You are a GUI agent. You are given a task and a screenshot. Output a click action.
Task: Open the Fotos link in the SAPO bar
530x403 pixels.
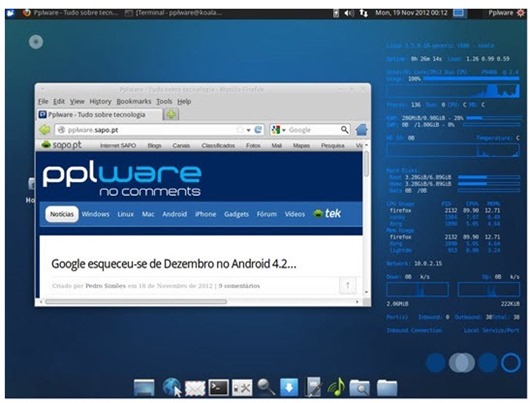(x=253, y=146)
